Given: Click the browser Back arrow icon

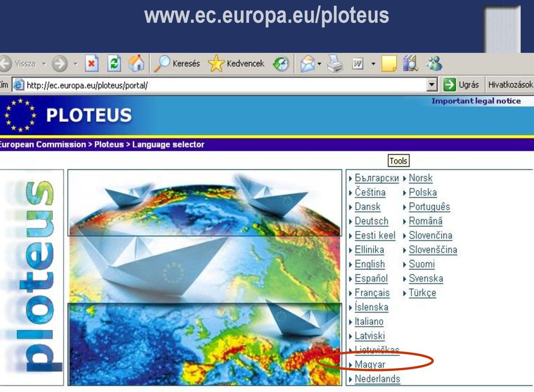Looking at the screenshot, I should [x=5, y=63].
